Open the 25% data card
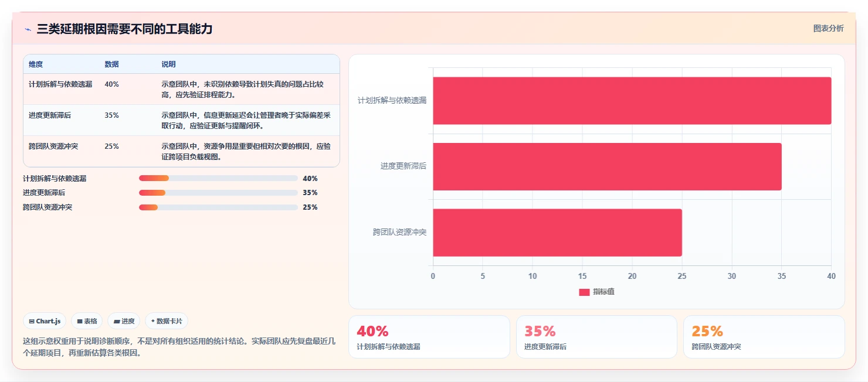The width and height of the screenshot is (868, 382). (764, 337)
